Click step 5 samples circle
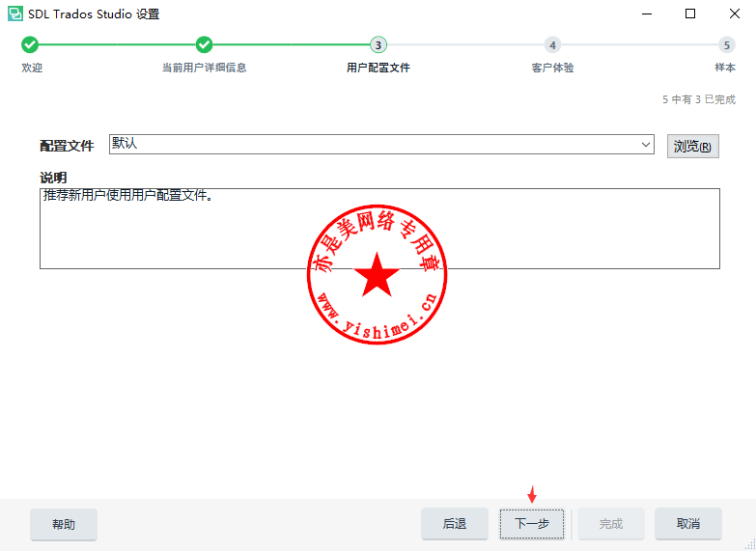This screenshot has width=756, height=551. (x=727, y=44)
